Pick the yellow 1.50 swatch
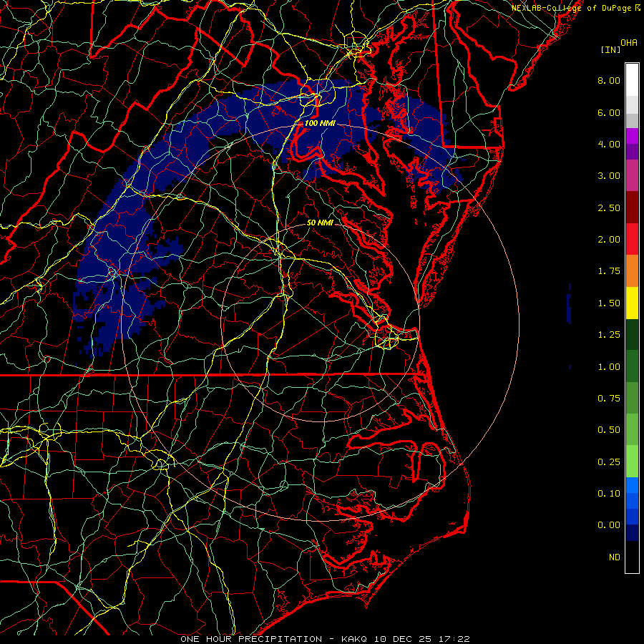 [632, 303]
